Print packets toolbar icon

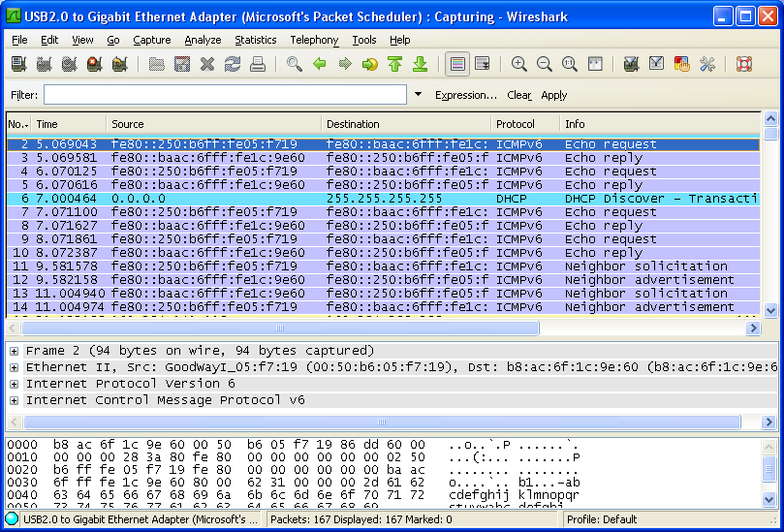pyautogui.click(x=258, y=64)
